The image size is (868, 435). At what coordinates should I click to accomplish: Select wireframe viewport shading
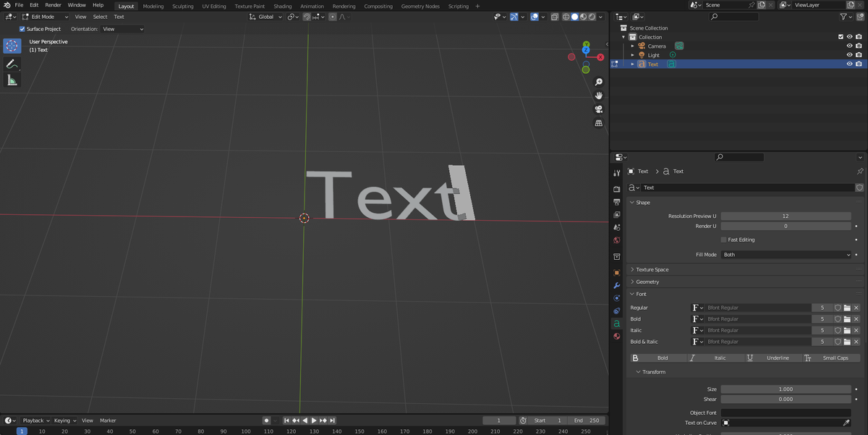coord(566,17)
